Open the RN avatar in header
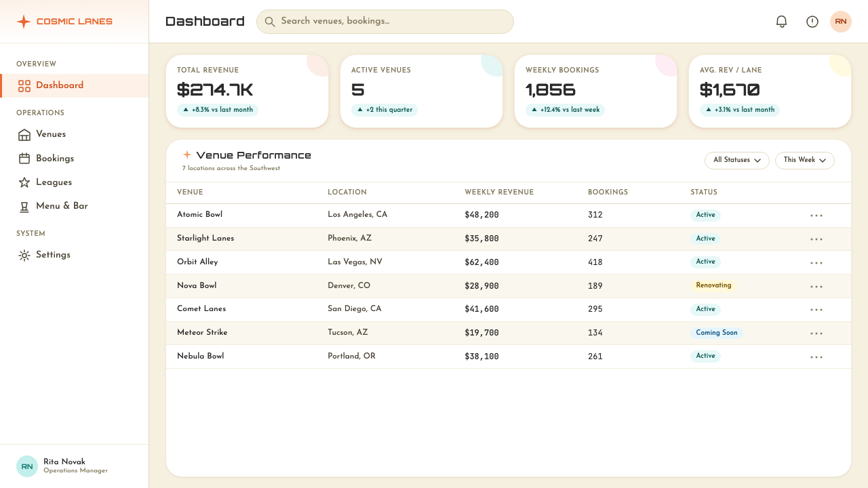This screenshot has height=488, width=868. (x=841, y=22)
